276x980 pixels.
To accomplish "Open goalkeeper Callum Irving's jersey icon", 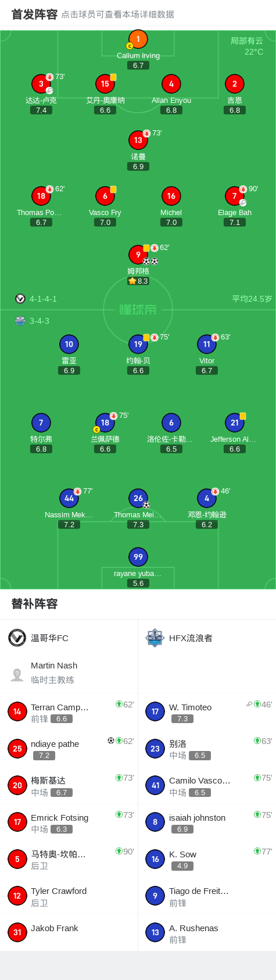I will pos(138,39).
